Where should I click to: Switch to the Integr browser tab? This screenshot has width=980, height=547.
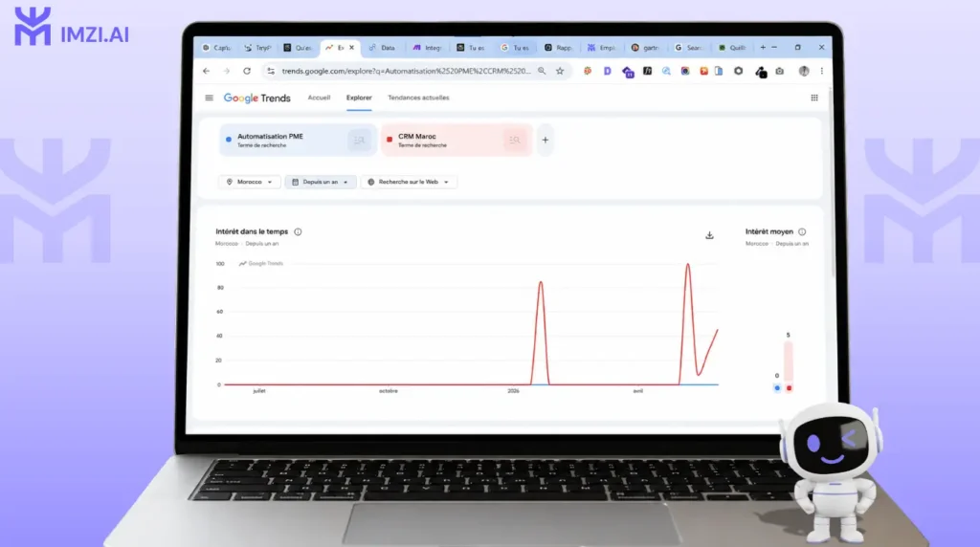tap(427, 48)
